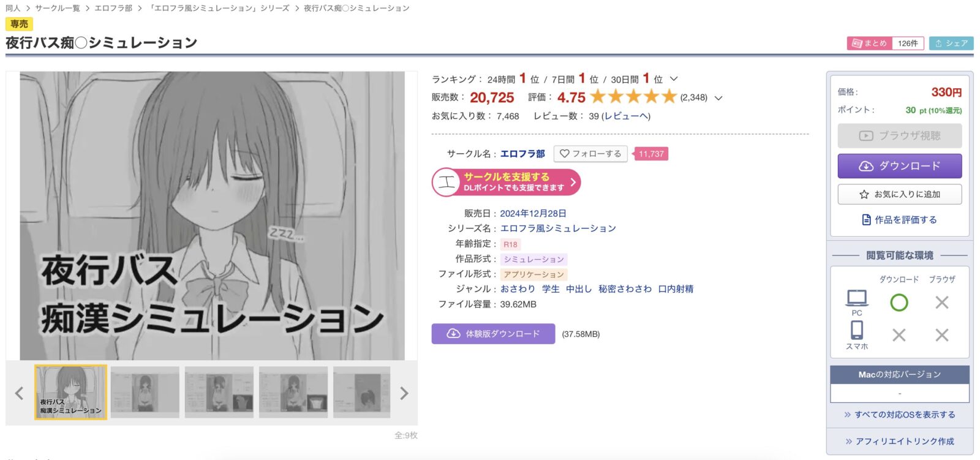Open the レビューへ reviews link

pos(625,116)
